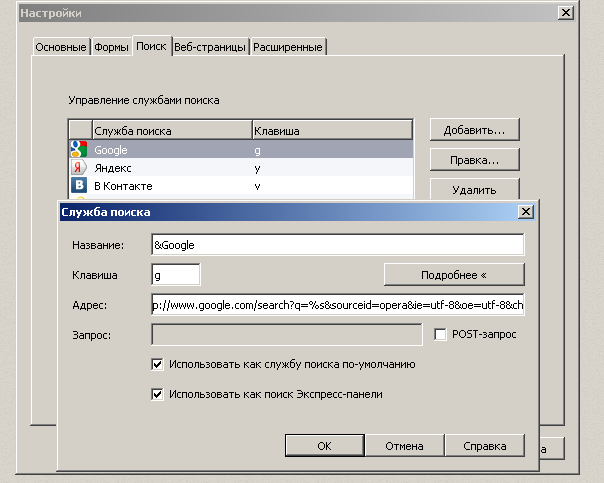The width and height of the screenshot is (604, 483).
Task: Open the Расширенные tab
Action: pos(288,47)
